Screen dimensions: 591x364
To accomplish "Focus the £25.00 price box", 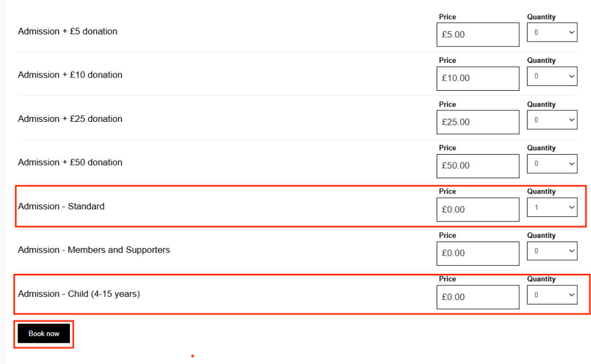I will point(478,122).
